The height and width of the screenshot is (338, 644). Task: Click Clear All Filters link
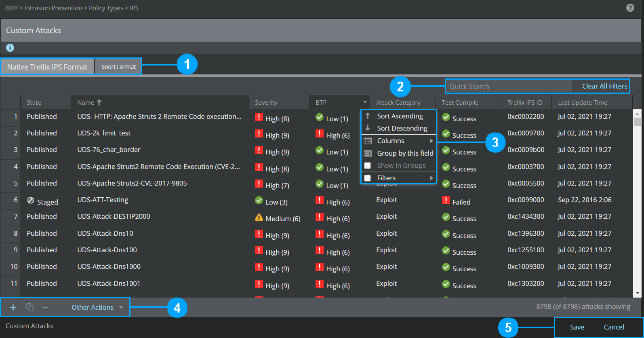click(604, 86)
